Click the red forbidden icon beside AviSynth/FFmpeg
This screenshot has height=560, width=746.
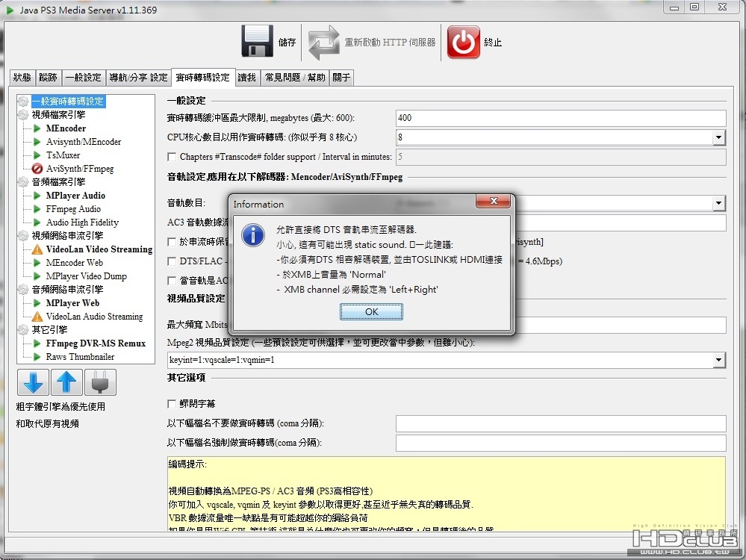pyautogui.click(x=37, y=169)
